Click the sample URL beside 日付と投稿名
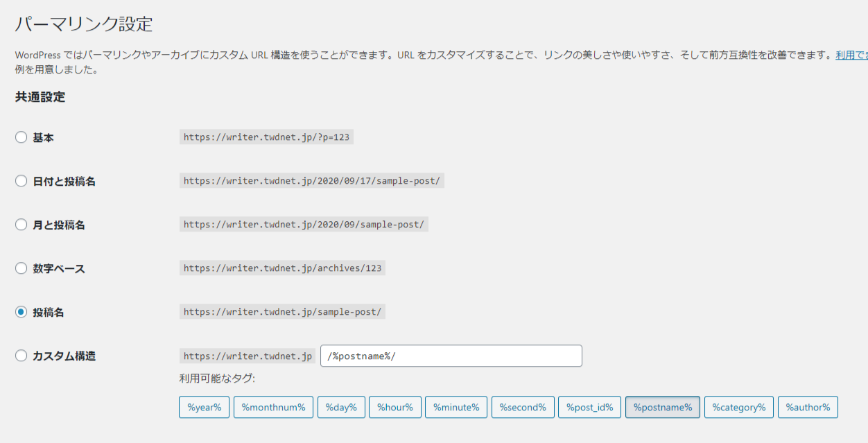Screen dimensions: 868x443 click(312, 181)
